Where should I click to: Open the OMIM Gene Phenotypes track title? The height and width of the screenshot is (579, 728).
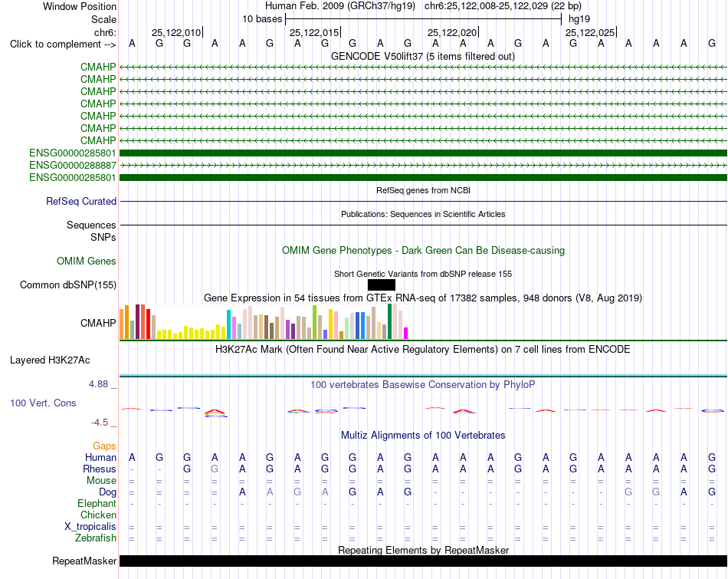423,251
